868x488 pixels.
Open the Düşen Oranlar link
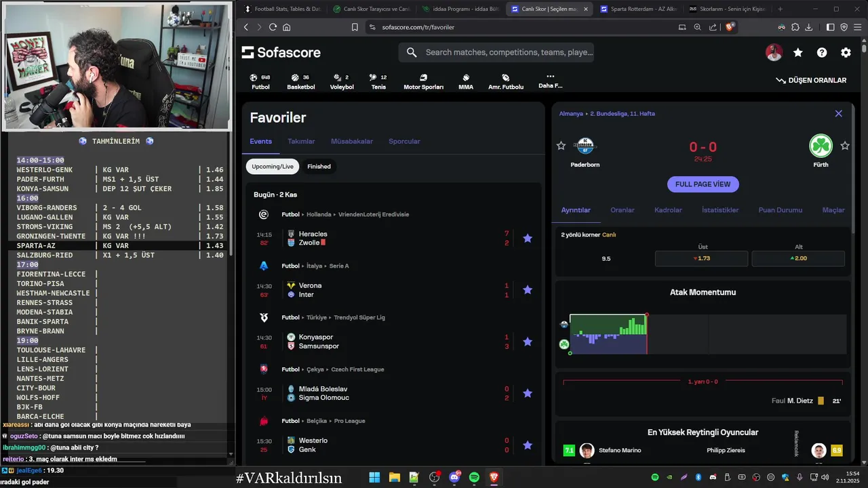coord(811,80)
